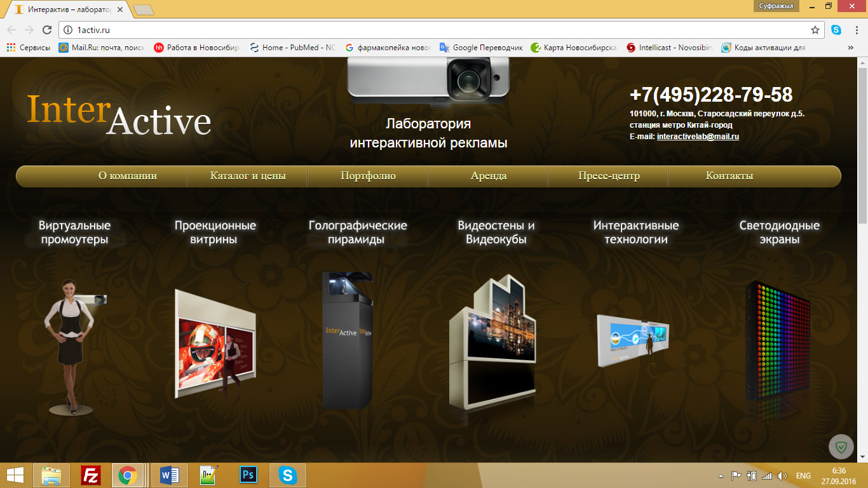
Task: Open the Контакты menu item
Action: point(729,176)
